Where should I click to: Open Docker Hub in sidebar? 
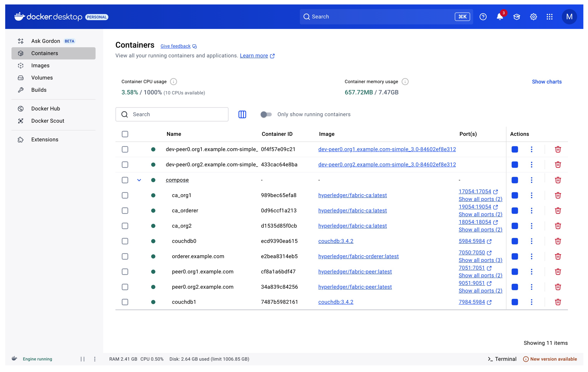(x=53, y=109)
